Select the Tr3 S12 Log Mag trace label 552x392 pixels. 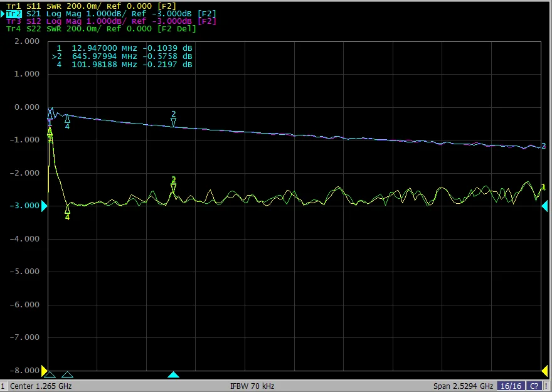pyautogui.click(x=111, y=21)
